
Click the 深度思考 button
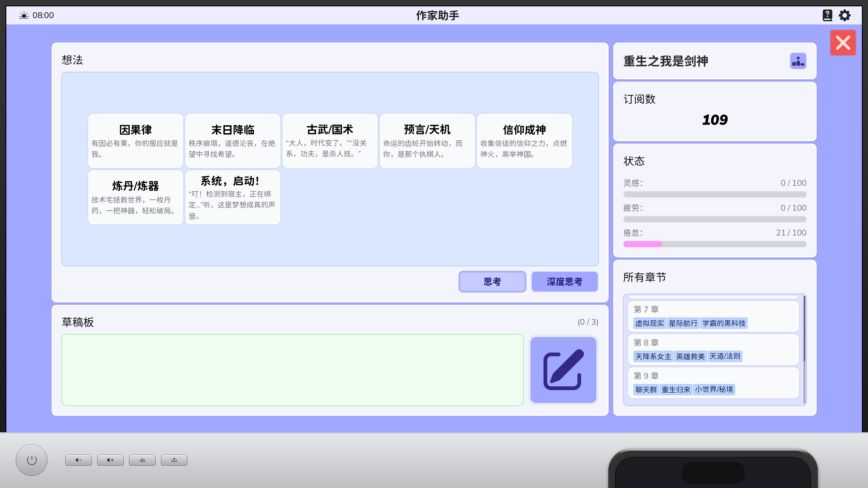(x=565, y=282)
